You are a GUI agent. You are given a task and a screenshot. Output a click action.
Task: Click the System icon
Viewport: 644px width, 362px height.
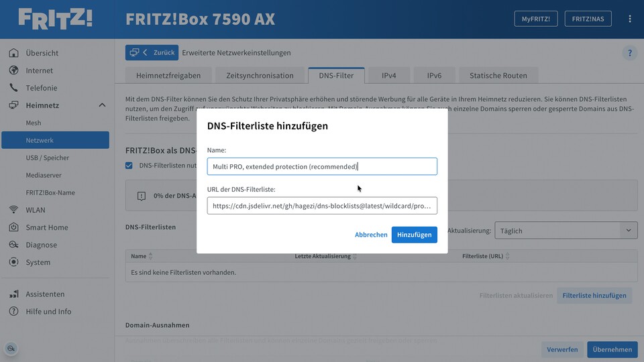pyautogui.click(x=13, y=262)
